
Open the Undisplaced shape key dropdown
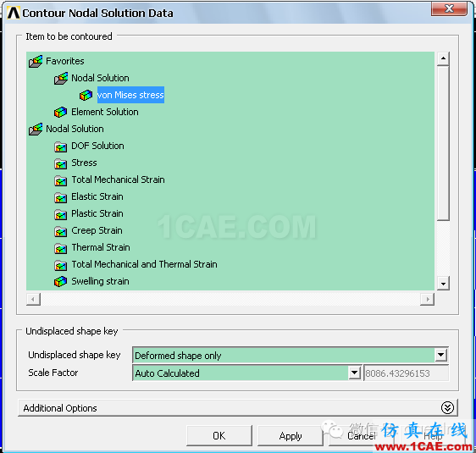click(x=440, y=355)
